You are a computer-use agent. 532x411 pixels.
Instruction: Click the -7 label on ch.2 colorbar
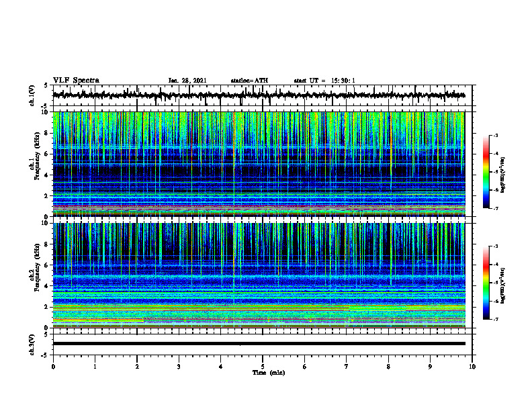pyautogui.click(x=495, y=319)
